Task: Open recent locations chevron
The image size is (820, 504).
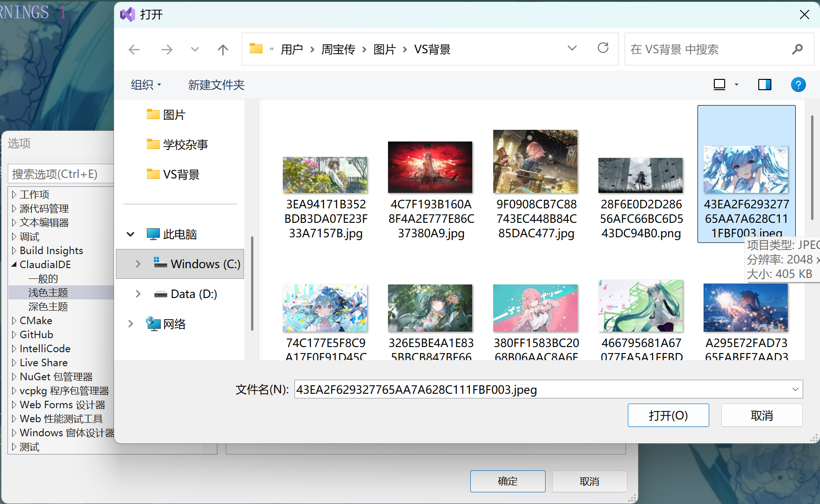Action: pos(195,50)
